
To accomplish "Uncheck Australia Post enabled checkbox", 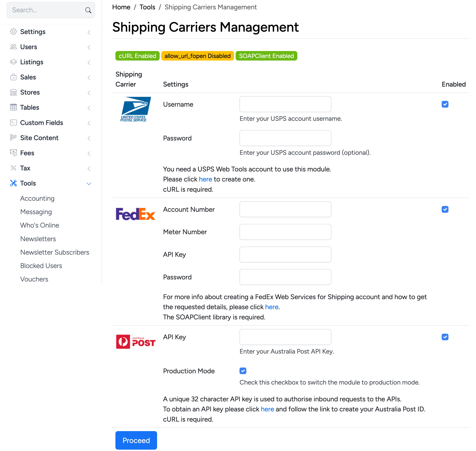I will 445,337.
